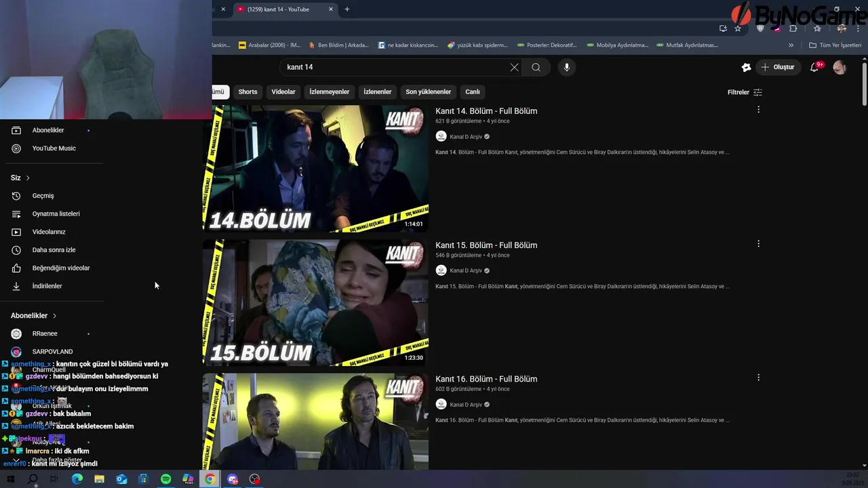
Task: Click the install app icon in address bar
Action: 723,28
